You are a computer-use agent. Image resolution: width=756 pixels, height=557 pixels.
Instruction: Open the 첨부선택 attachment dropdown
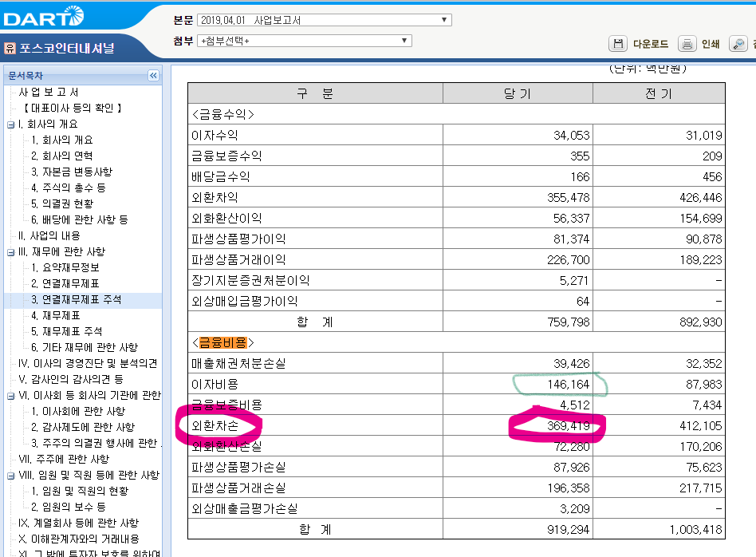pyautogui.click(x=404, y=40)
